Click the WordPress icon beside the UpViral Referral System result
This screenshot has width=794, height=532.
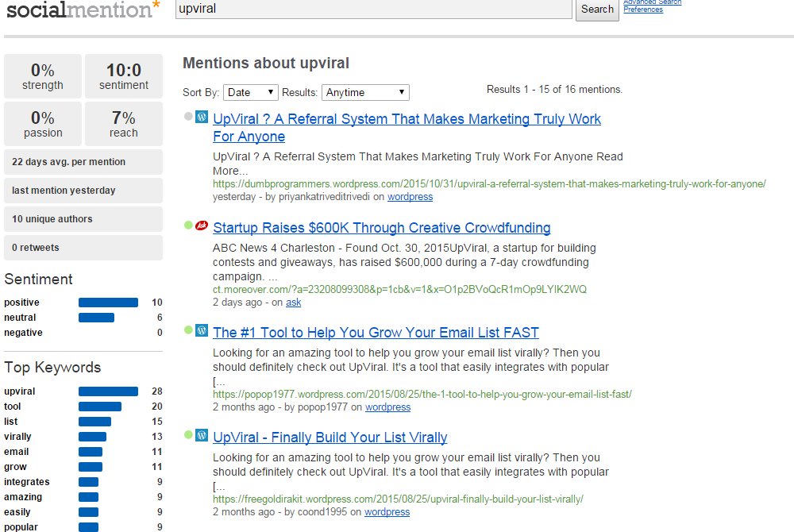(202, 117)
